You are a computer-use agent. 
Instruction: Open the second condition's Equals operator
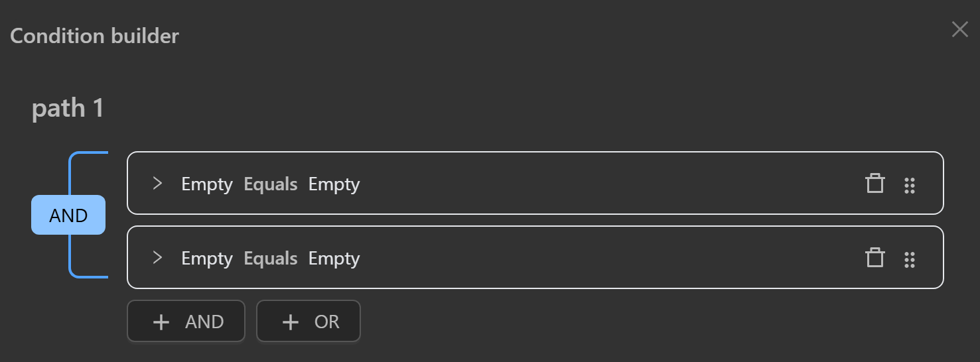tap(271, 258)
